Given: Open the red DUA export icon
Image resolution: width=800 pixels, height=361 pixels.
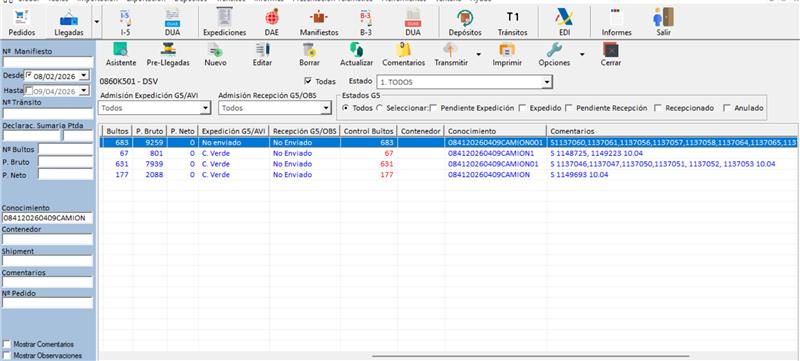Looking at the screenshot, I should point(413,23).
